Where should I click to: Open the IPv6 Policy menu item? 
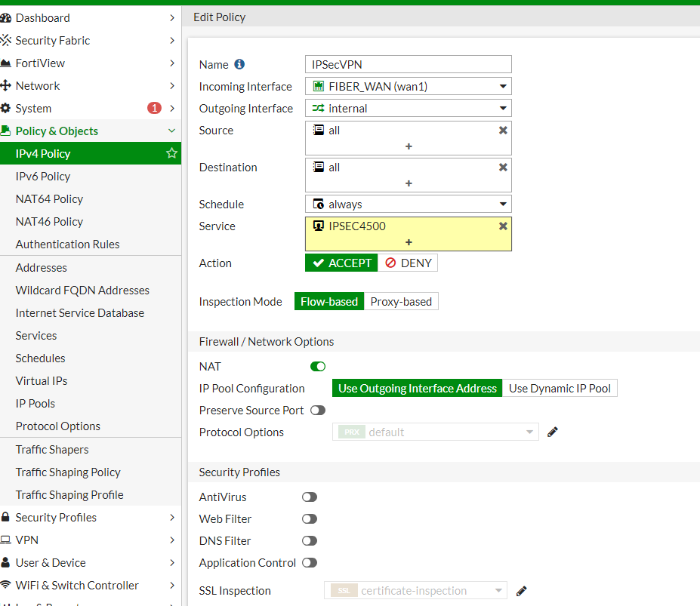pyautogui.click(x=43, y=177)
